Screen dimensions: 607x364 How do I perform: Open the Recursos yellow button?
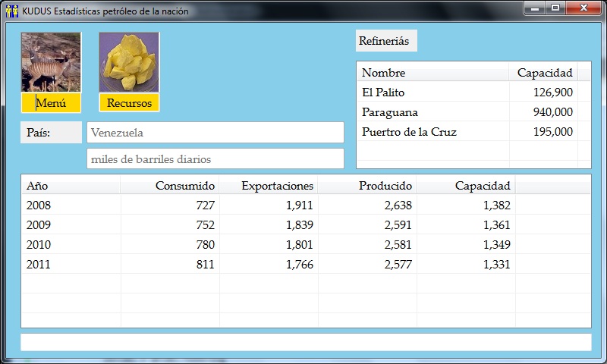point(129,103)
